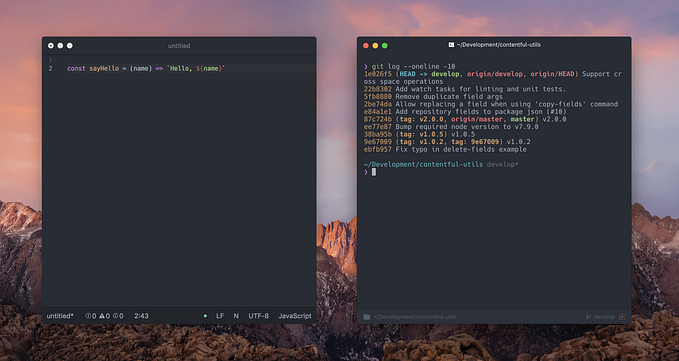Image resolution: width=679 pixels, height=361 pixels.
Task: Click the git log --oneline -10 command
Action: 414,67
